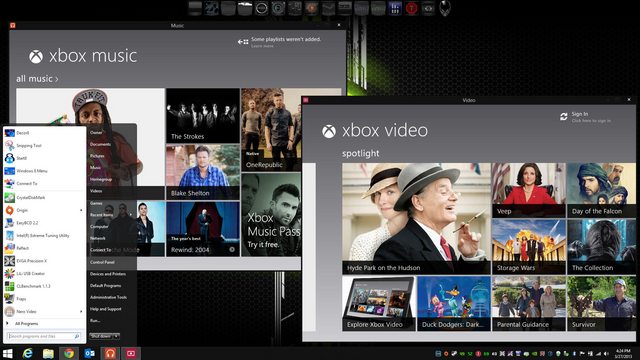Open Start8 from the Start menu

point(44,158)
